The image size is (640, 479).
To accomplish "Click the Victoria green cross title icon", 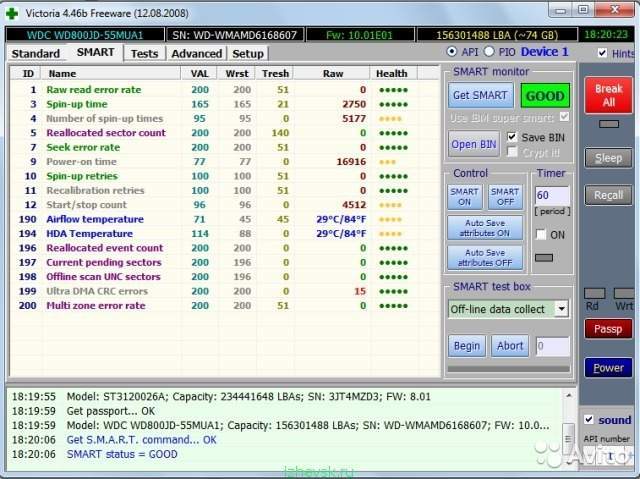I will (x=13, y=11).
